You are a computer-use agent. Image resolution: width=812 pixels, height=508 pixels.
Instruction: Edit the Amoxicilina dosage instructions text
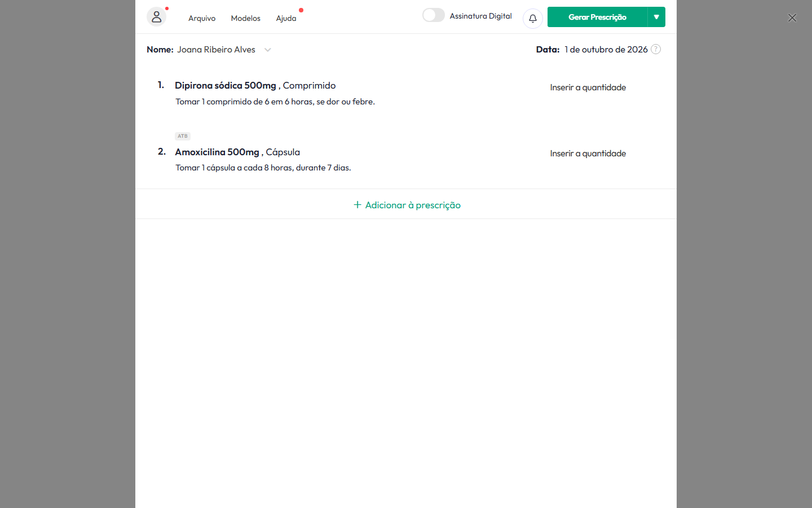tap(263, 168)
